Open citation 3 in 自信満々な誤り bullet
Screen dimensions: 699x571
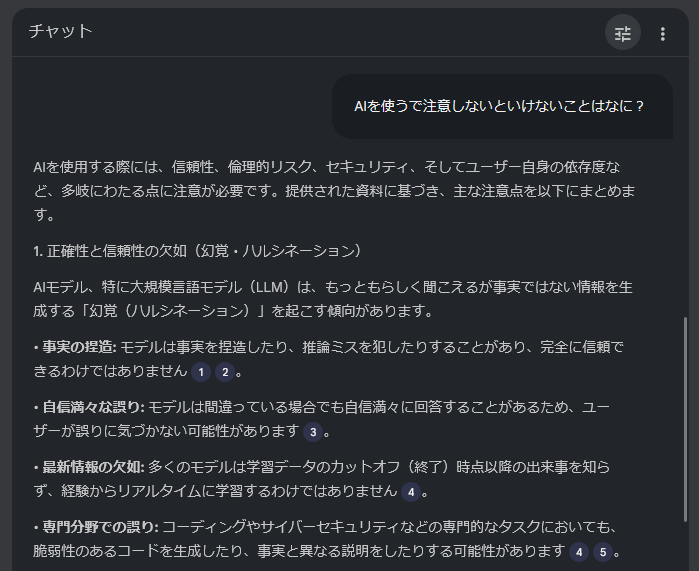point(313,432)
